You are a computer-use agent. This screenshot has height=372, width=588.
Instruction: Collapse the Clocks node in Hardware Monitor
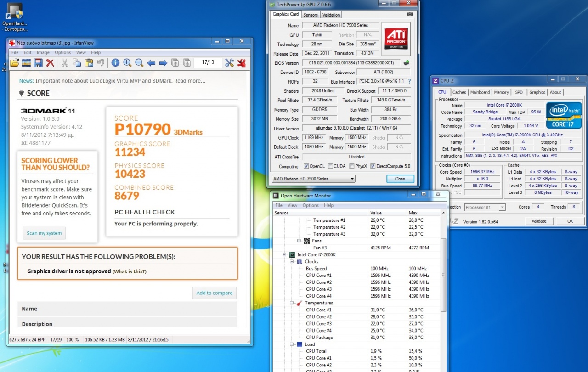[x=292, y=262]
